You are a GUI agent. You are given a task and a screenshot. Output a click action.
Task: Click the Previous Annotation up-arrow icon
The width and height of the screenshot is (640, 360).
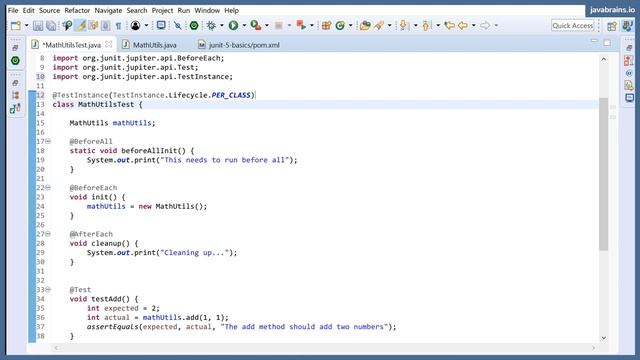[x=427, y=26]
